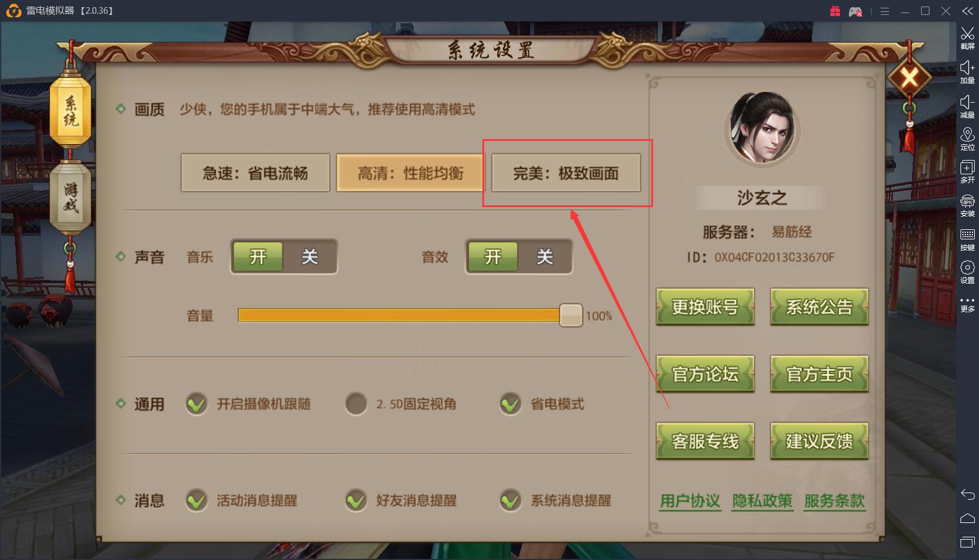Image resolution: width=979 pixels, height=560 pixels.
Task: Toggle 开启摄像机跟随 checkbox
Action: [x=196, y=404]
